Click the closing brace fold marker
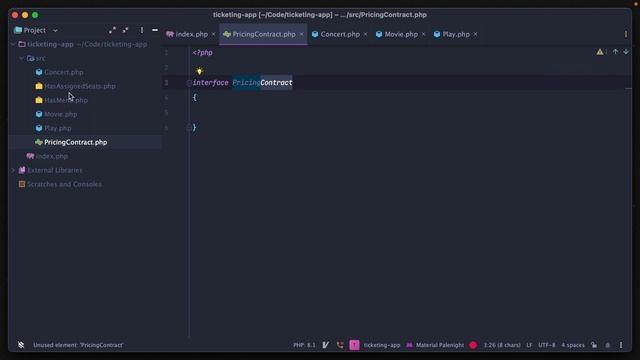This screenshot has height=360, width=640. click(189, 128)
